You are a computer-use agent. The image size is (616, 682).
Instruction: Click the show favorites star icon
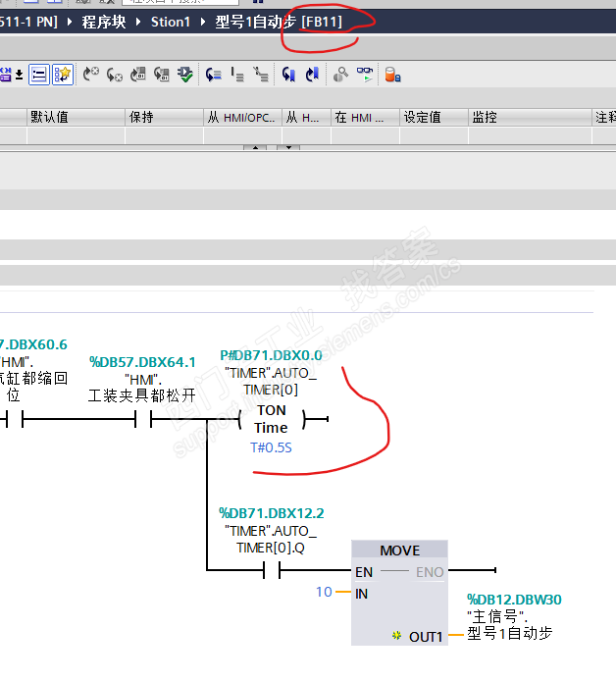[x=62, y=75]
